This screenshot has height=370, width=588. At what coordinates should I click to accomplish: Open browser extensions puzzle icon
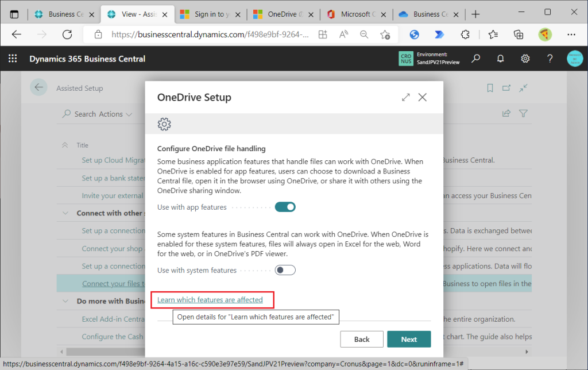click(x=465, y=34)
